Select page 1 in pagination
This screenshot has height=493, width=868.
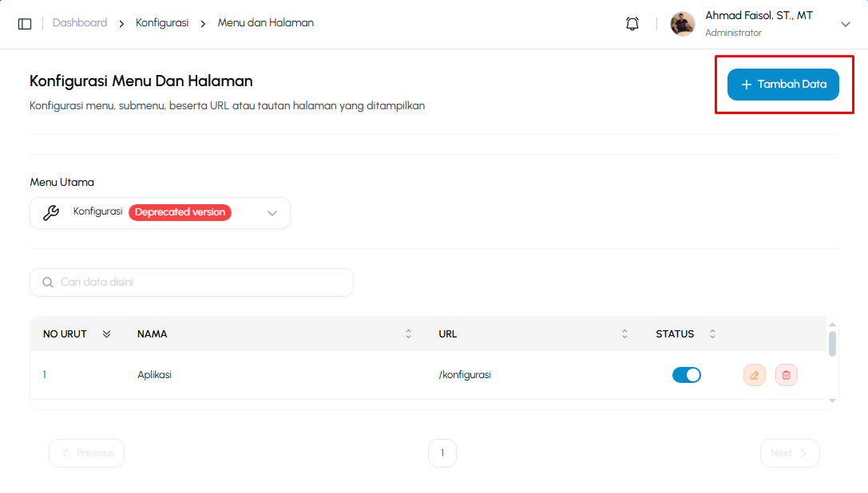coord(442,453)
